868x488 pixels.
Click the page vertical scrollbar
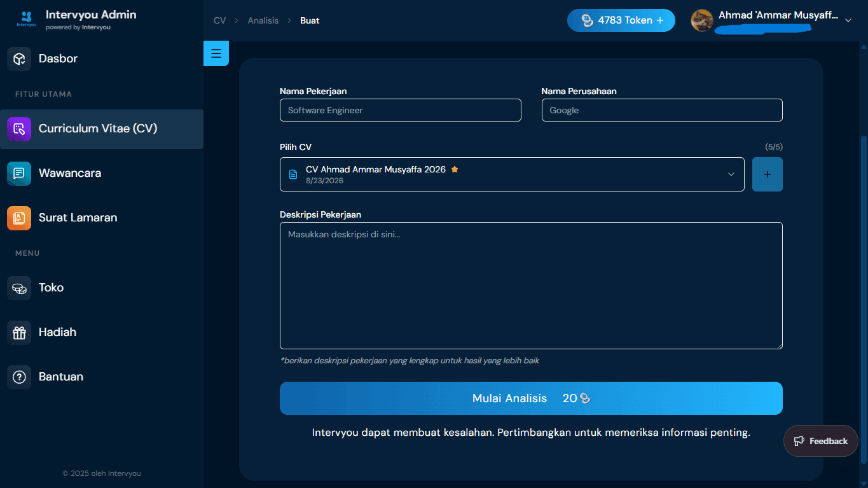pos(863,299)
